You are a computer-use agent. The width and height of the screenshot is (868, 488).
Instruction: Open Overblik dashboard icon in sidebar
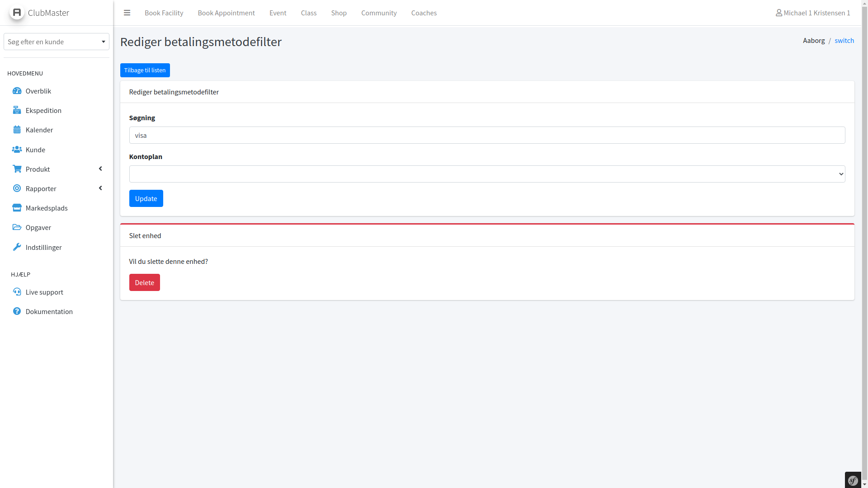(x=17, y=91)
